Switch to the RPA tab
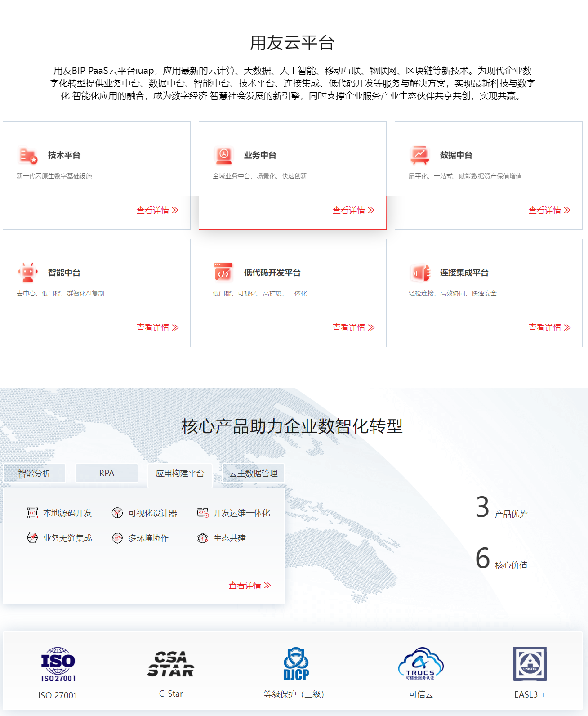The image size is (588, 716). click(x=107, y=473)
